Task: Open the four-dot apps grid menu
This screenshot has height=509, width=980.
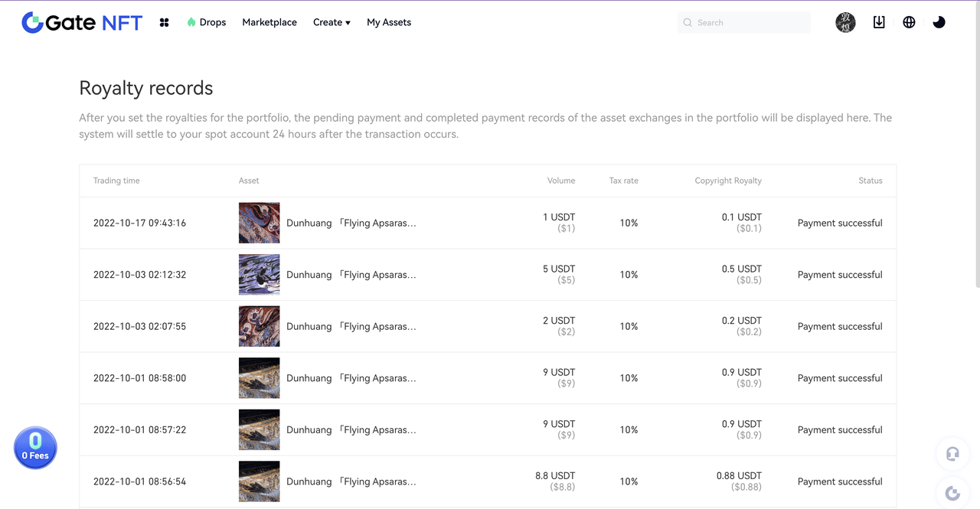Action: [164, 23]
